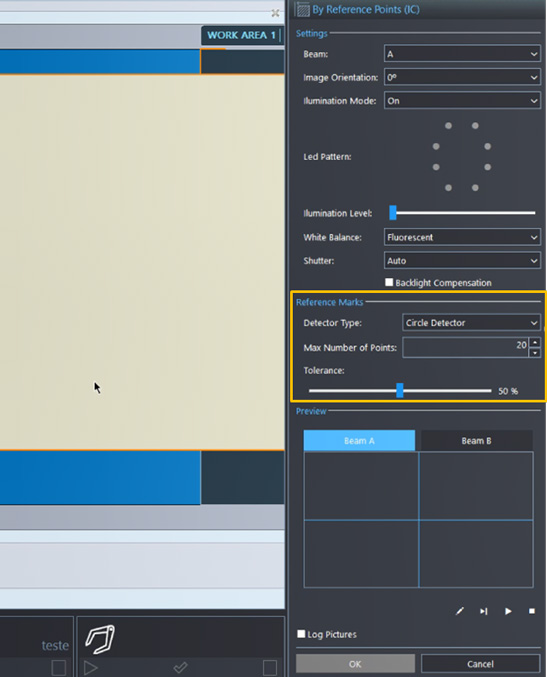Click the By Reference Points panel header icon

[x=303, y=9]
